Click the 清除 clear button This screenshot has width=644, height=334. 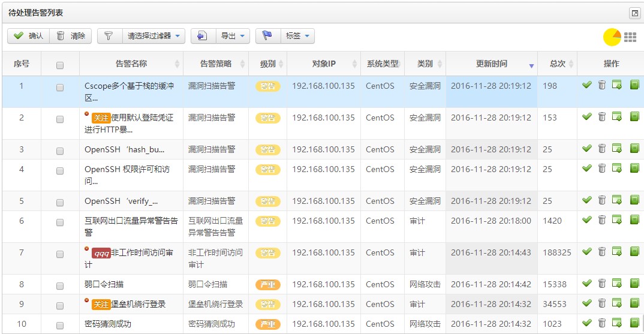(x=71, y=36)
